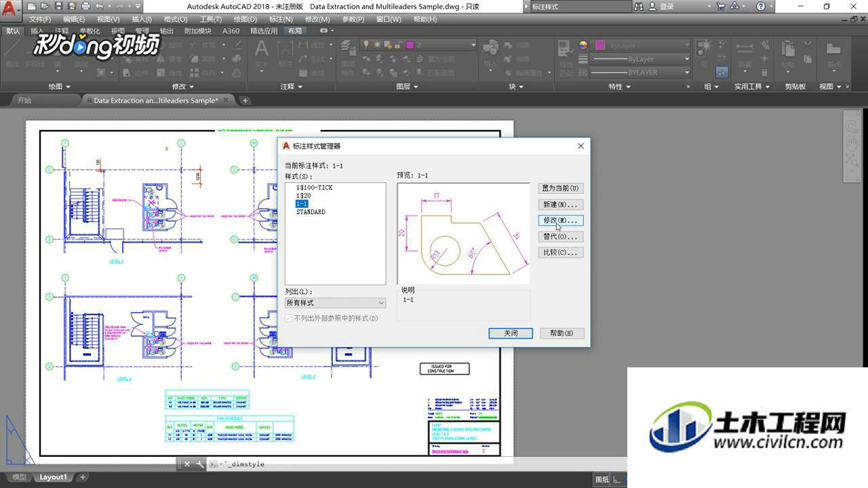Expand the 注释 ribbon panel
The image size is (868, 488).
292,87
